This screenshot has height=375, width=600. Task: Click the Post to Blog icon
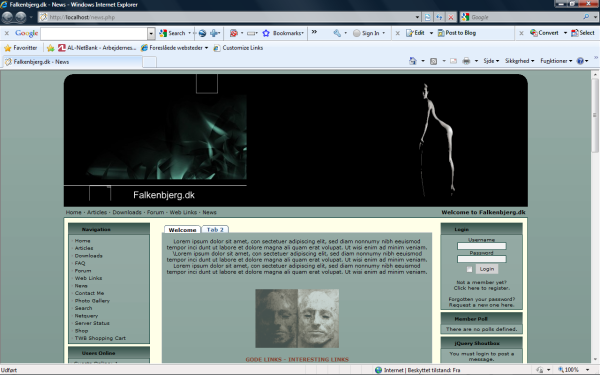click(x=441, y=33)
